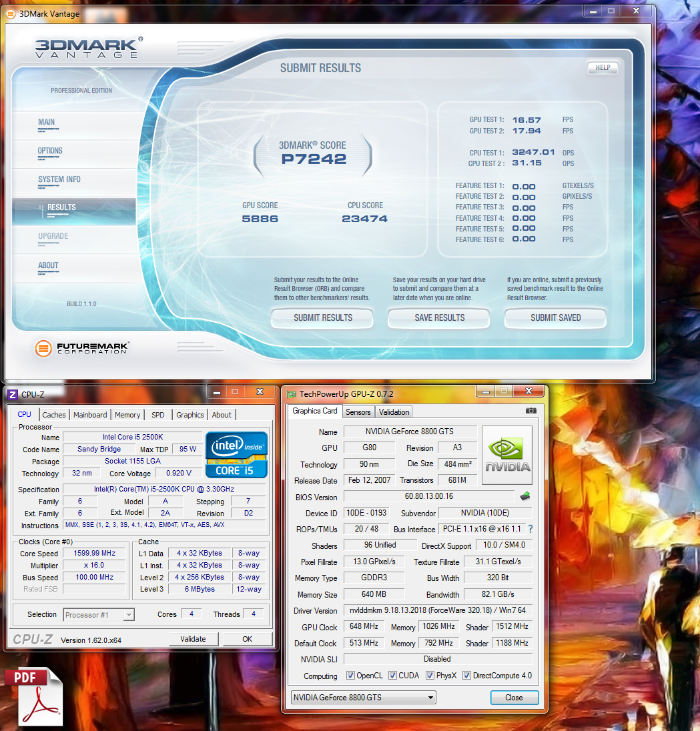Image resolution: width=700 pixels, height=731 pixels.
Task: Click the GPU-Z title bar icon
Action: (292, 394)
